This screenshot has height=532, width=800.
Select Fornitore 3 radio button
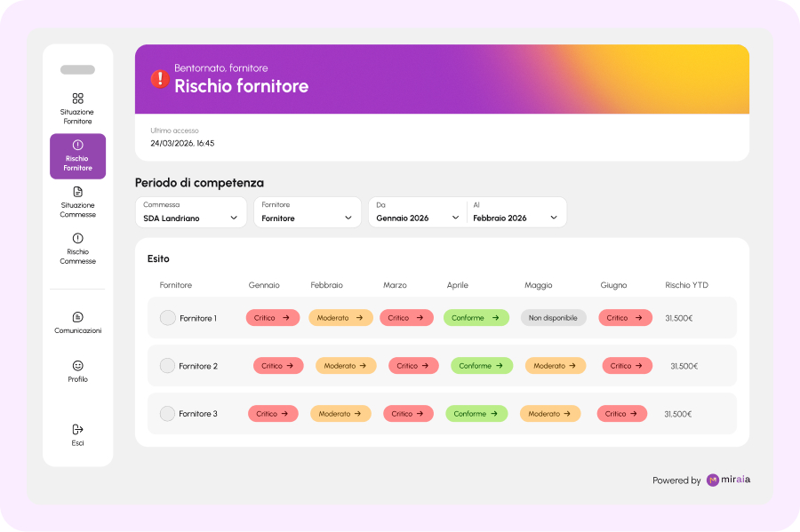tap(167, 413)
